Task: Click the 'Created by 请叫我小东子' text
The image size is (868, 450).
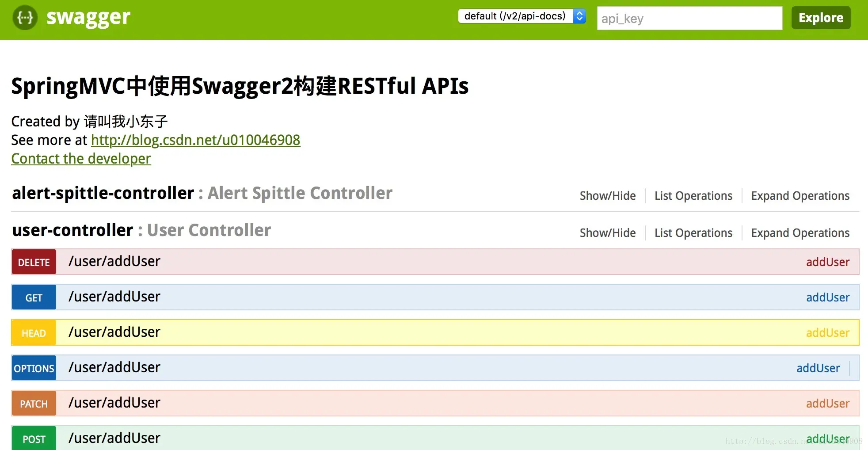Action: (x=89, y=122)
